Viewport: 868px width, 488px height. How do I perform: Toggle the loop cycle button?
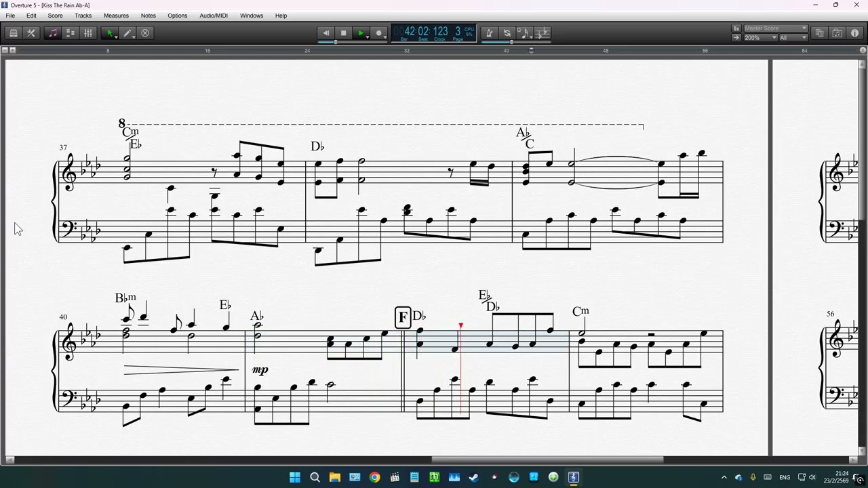pyautogui.click(x=507, y=33)
